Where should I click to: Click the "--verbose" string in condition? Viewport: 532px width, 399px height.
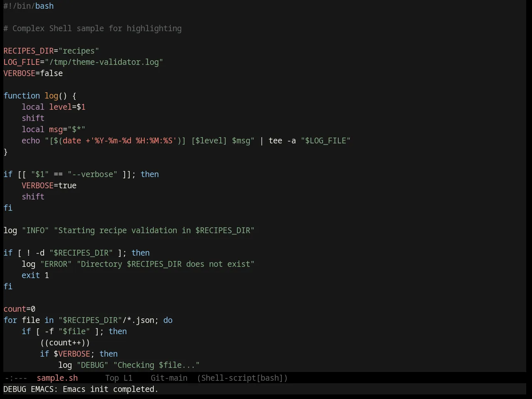tap(92, 174)
